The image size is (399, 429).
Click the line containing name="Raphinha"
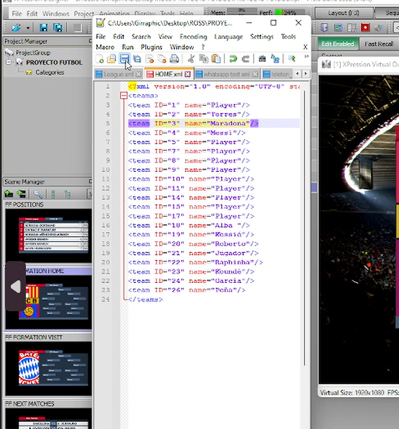[195, 262]
